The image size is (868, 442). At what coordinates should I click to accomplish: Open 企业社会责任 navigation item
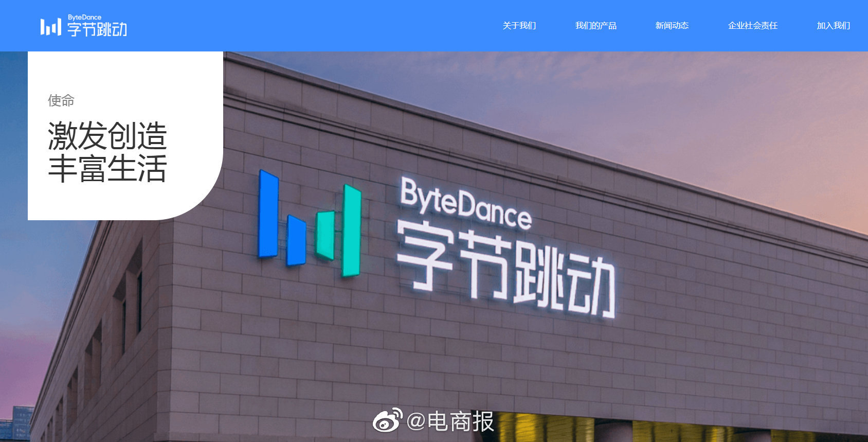(x=753, y=26)
